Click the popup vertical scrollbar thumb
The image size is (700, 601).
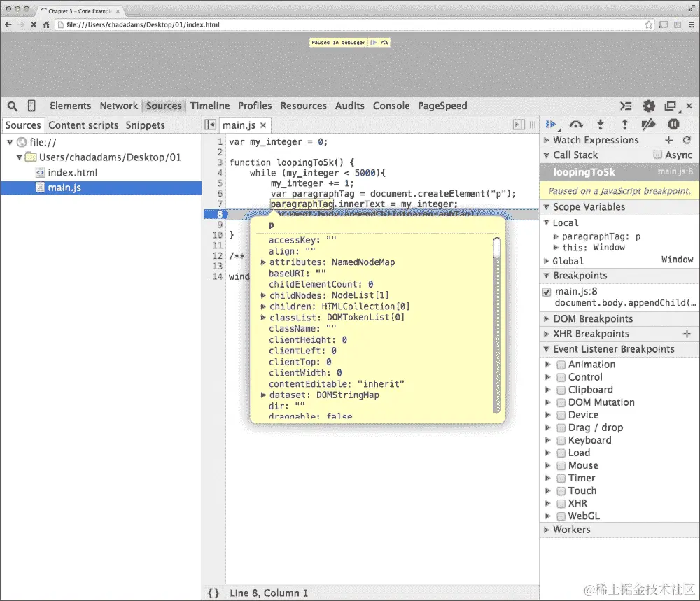click(496, 248)
